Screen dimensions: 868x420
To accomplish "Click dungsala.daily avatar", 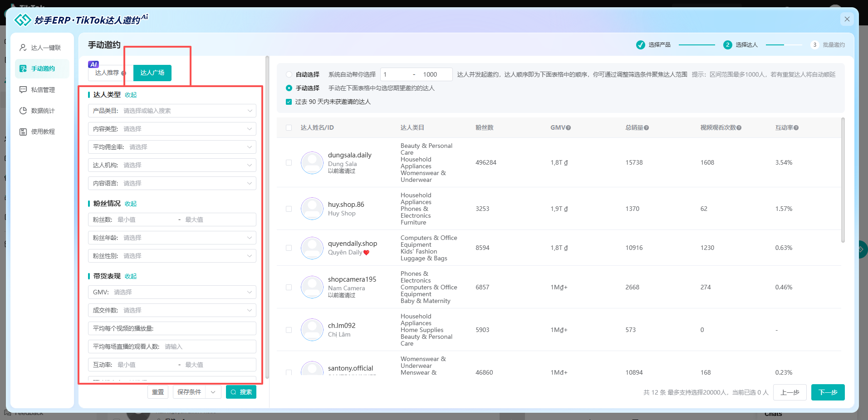I will [312, 162].
